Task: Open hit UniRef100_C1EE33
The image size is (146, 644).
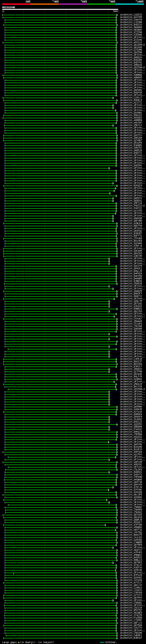Action: 131,15
